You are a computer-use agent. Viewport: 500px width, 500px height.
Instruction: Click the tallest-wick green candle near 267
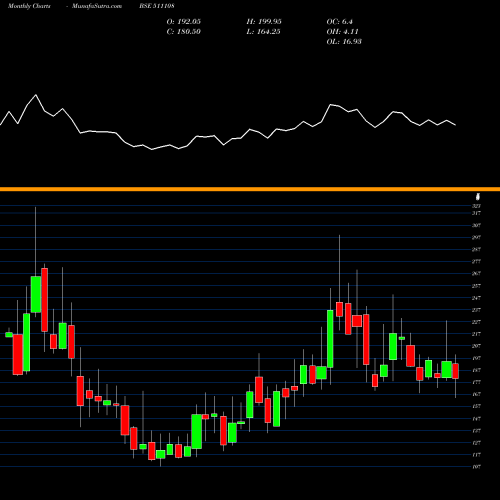pos(36,294)
